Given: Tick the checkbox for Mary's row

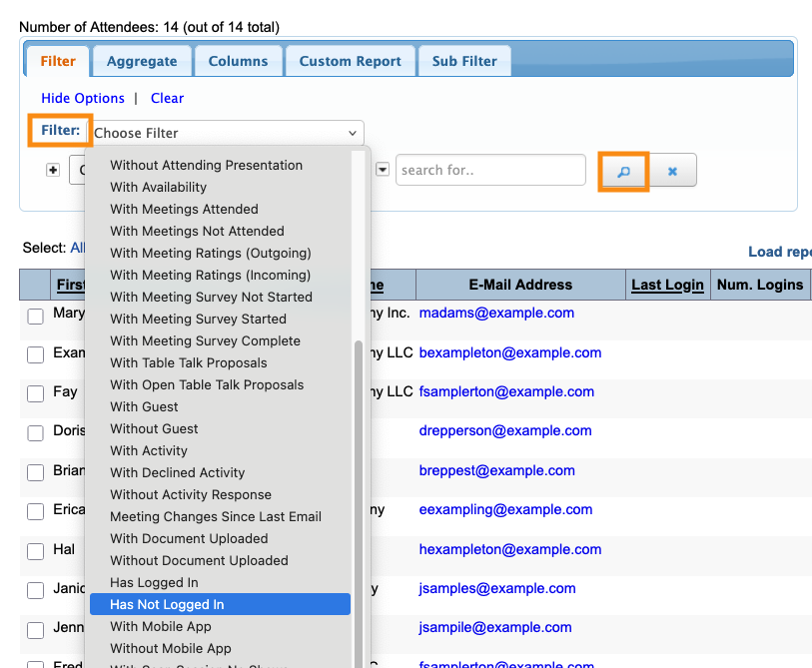Looking at the screenshot, I should (35, 316).
